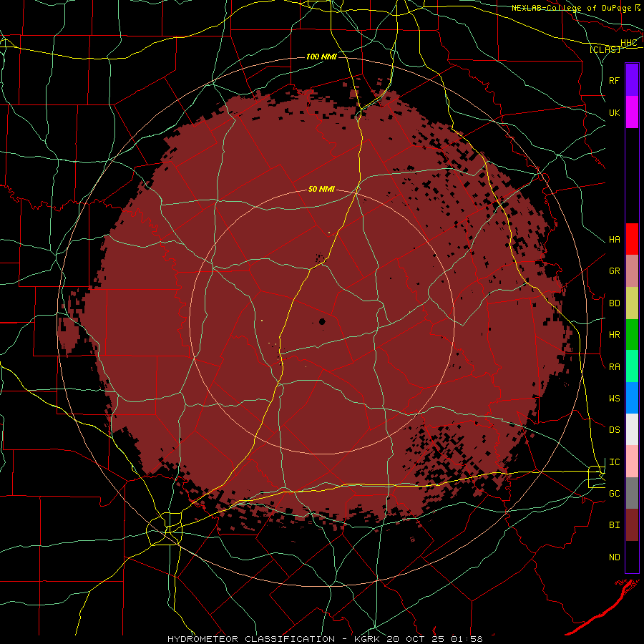Click the magenta UK legend color swatch

point(632,112)
